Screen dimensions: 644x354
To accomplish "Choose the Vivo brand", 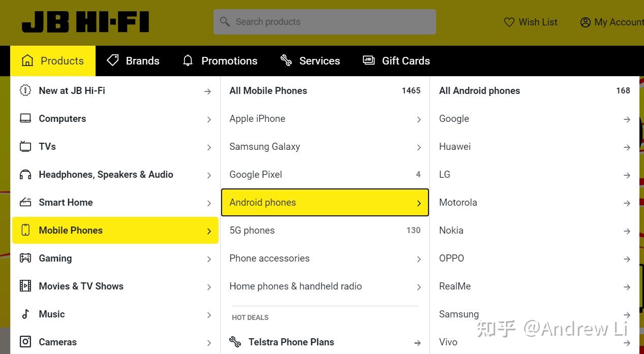I will (x=535, y=342).
